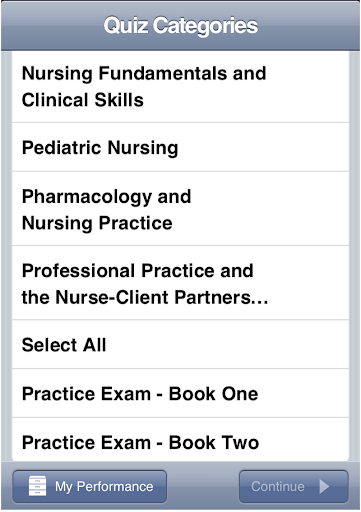Screen dimensions: 361x512
Task: Click the words "Clinical Skills" in first row
Action: click(x=83, y=100)
